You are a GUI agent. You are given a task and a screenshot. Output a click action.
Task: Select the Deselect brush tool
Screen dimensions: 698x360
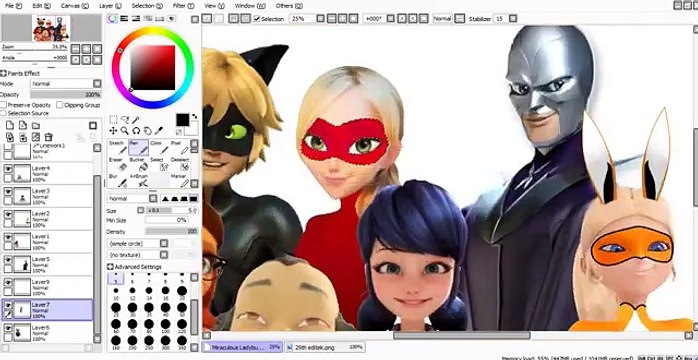(x=179, y=164)
